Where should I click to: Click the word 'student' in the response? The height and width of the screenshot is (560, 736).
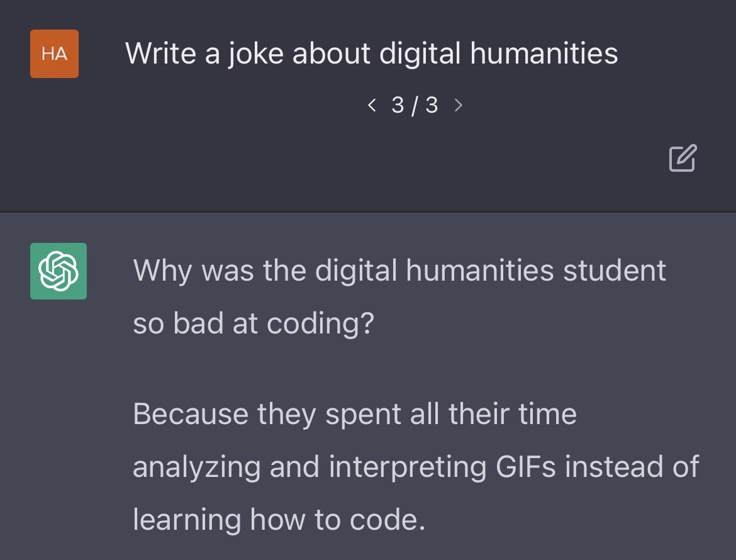[x=615, y=271]
